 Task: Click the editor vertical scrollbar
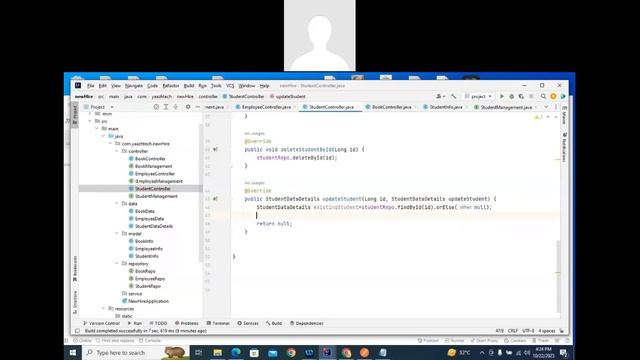(558, 277)
